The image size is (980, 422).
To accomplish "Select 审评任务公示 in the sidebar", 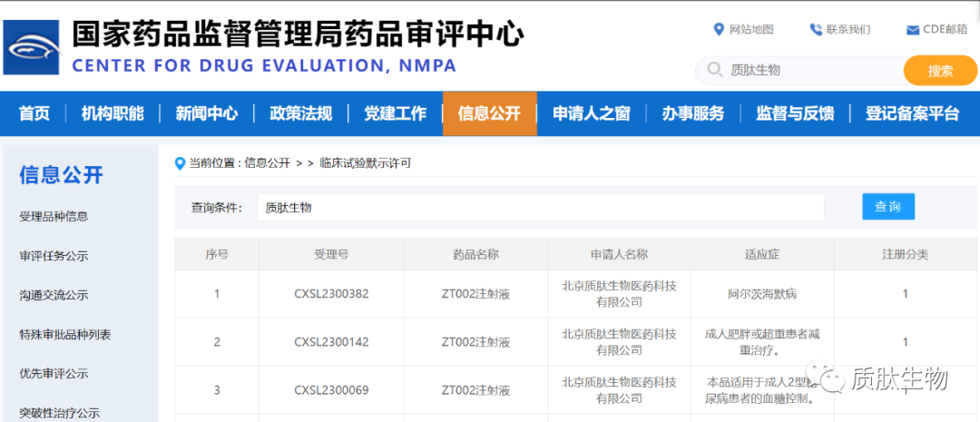I will tap(54, 256).
